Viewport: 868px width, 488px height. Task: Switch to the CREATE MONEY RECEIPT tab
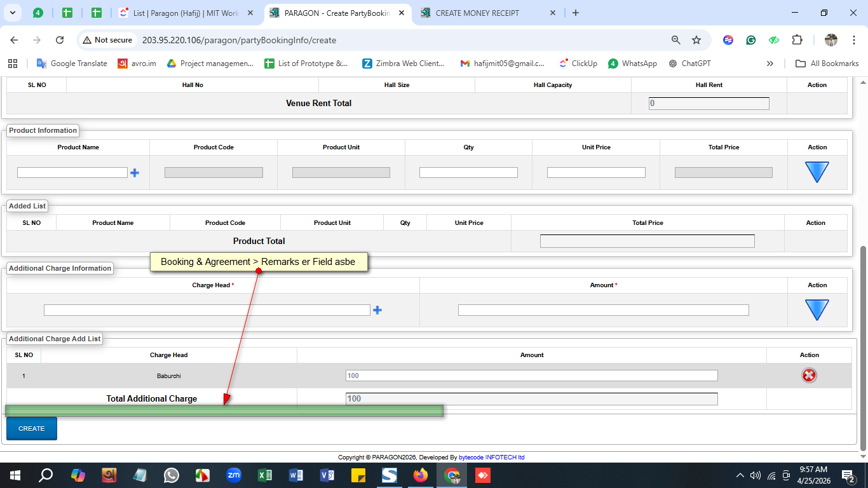pos(488,13)
